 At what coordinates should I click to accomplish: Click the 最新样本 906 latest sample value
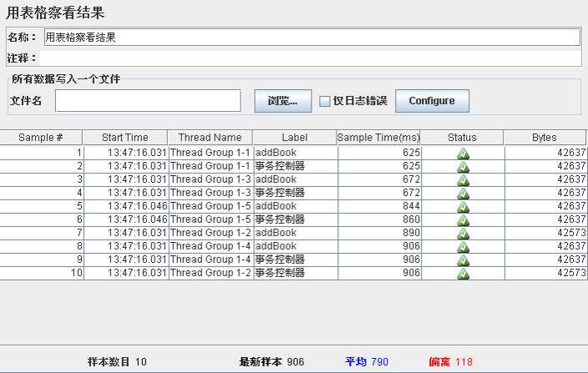pos(271,362)
